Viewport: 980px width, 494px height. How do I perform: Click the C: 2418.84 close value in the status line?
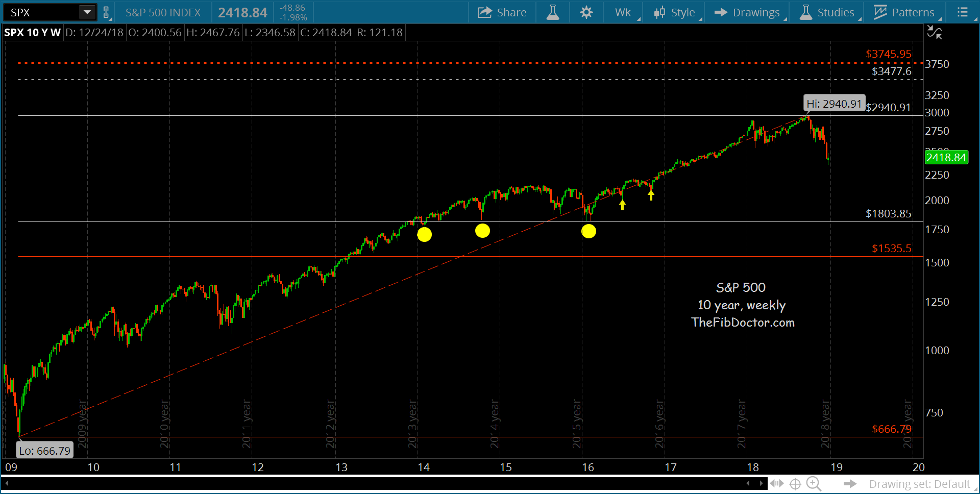point(326,33)
